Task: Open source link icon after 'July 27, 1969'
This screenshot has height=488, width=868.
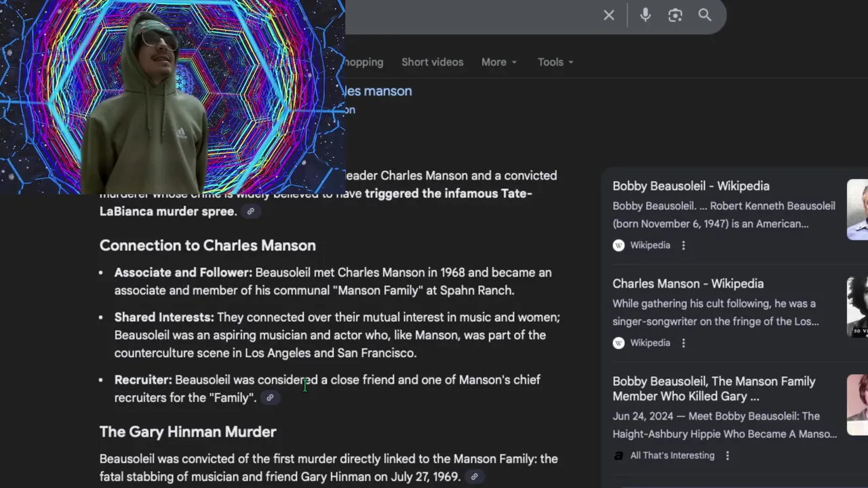Action: (x=474, y=477)
